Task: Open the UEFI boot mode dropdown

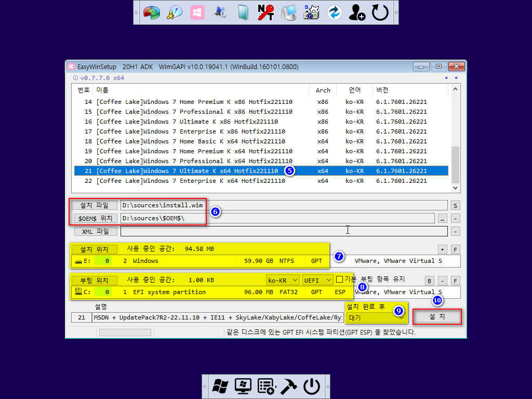Action: click(x=317, y=280)
